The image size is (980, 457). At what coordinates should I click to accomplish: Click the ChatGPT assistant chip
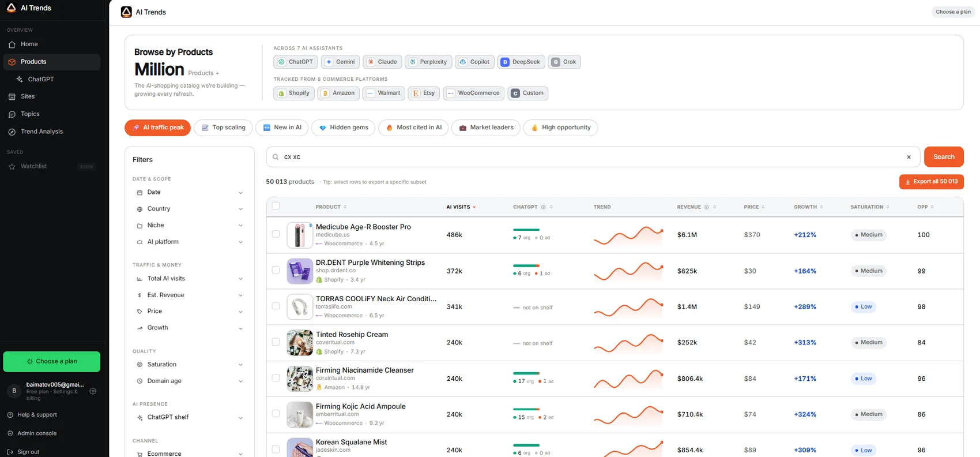296,62
